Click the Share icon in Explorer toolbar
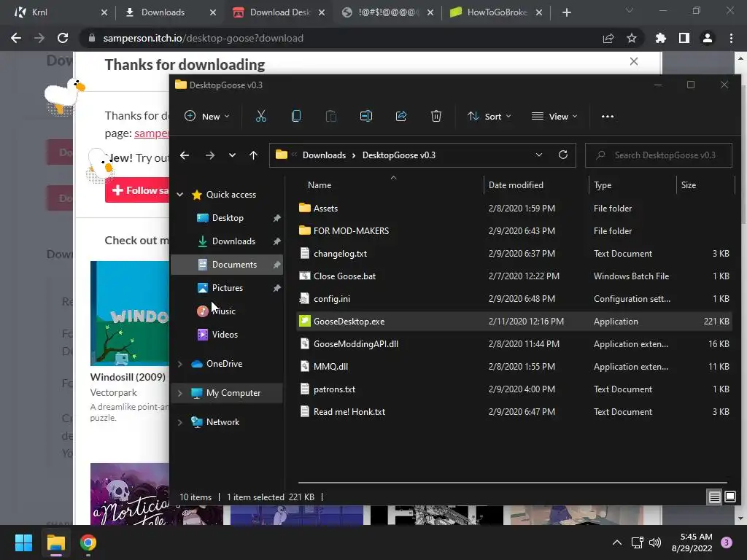747x560 pixels. [401, 116]
